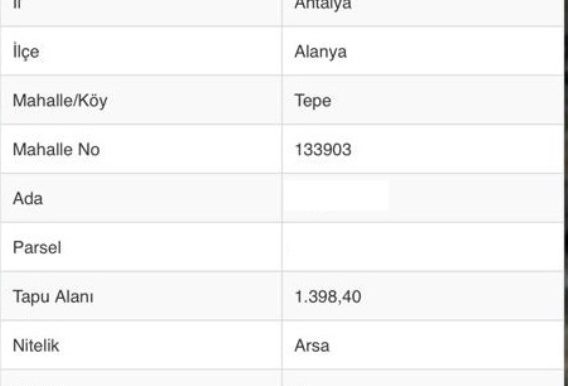Select the İlçe row label
Image resolution: width=568 pixels, height=386 pixels.
pos(26,51)
